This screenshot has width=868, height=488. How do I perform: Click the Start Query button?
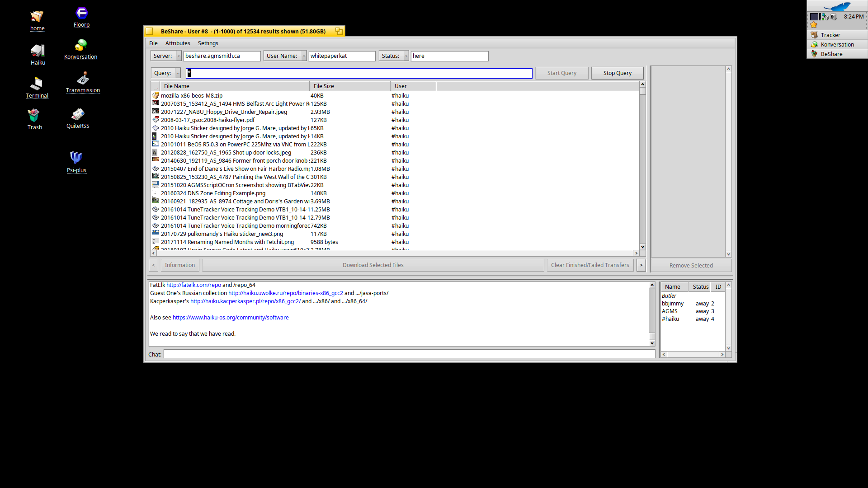point(561,73)
